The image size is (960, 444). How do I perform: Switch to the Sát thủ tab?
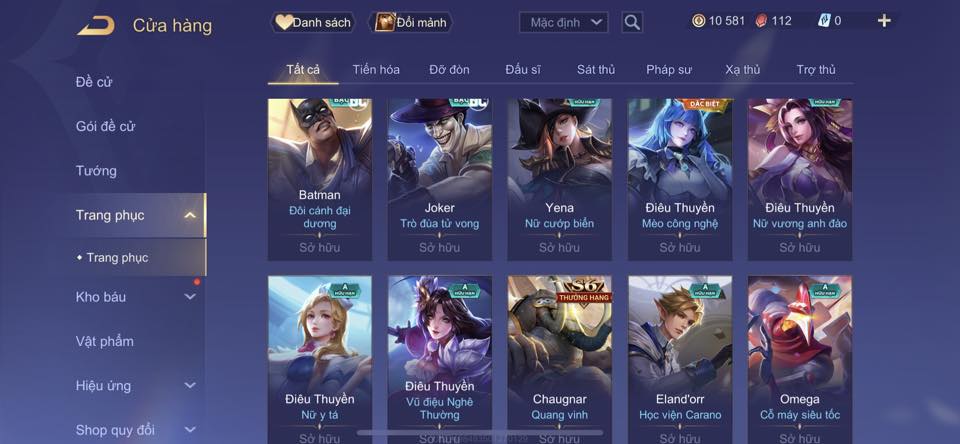(596, 70)
